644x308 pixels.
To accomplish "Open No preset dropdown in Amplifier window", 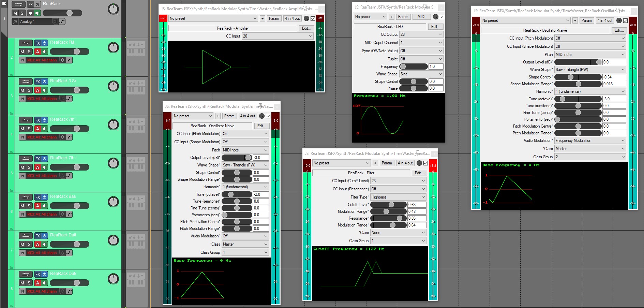I will 213,18.
